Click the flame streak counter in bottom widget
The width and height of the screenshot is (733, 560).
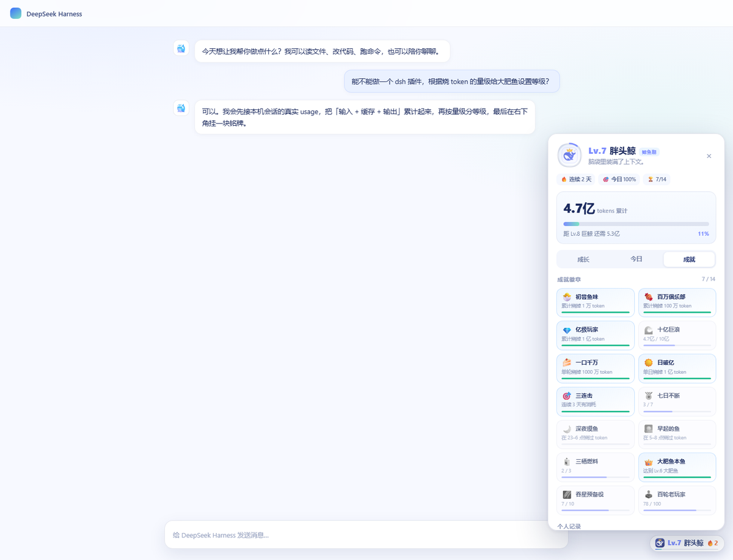coord(713,543)
